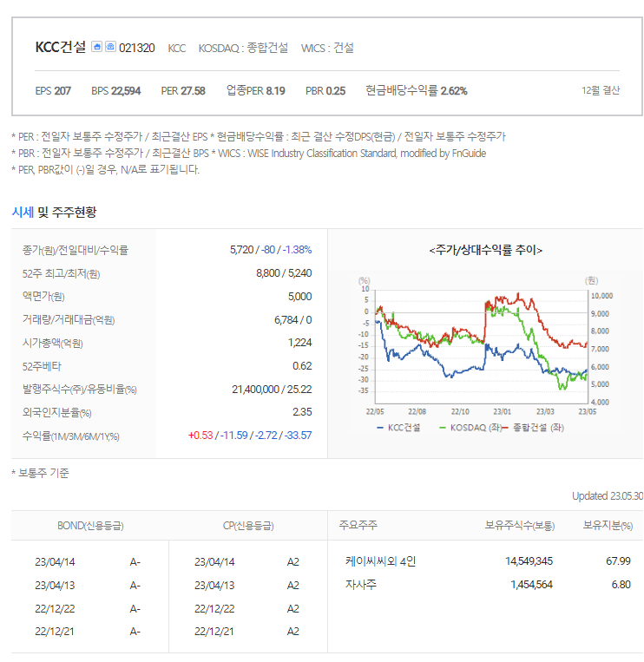Click the 종합건설 (좌) red legend entry

[x=534, y=428]
